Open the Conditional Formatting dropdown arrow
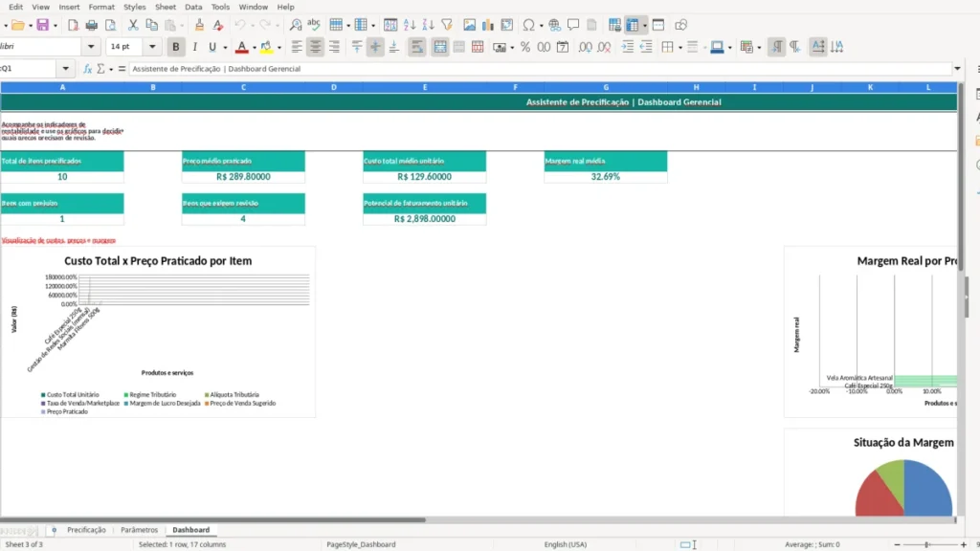The width and height of the screenshot is (980, 551). coord(759,48)
